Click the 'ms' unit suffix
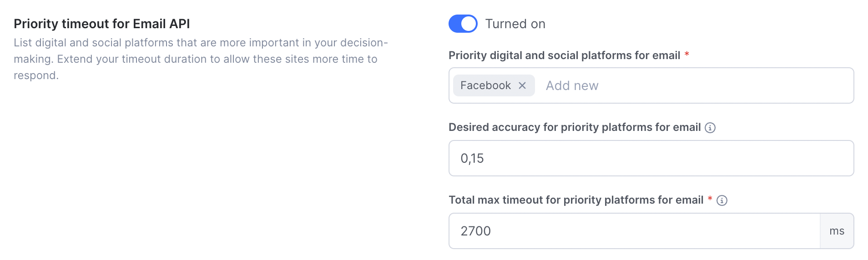 pyautogui.click(x=837, y=231)
